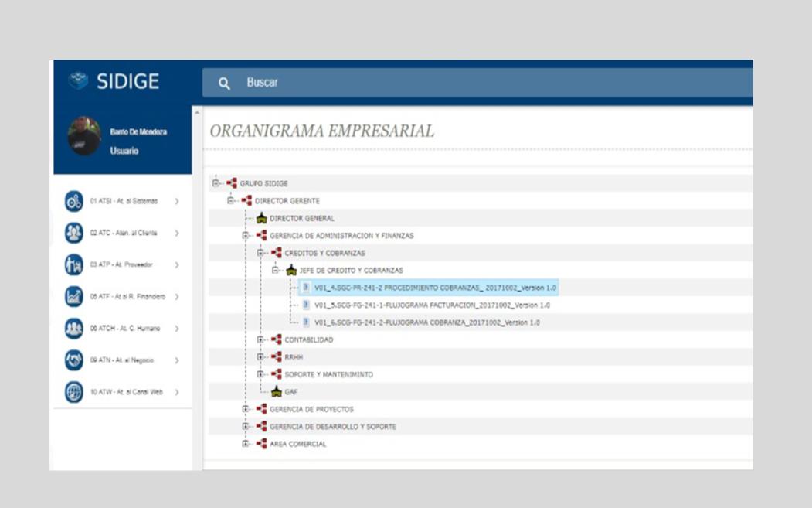Screen dimensions: 812x508
Task: Collapse the GRUPO SIDIGE tree node
Action: 216,183
